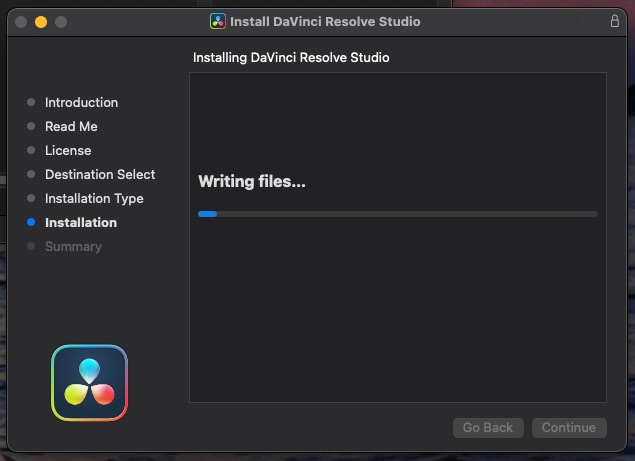Click the 'Writing files...' status text
Screen dimensions: 635x461
click(252, 181)
